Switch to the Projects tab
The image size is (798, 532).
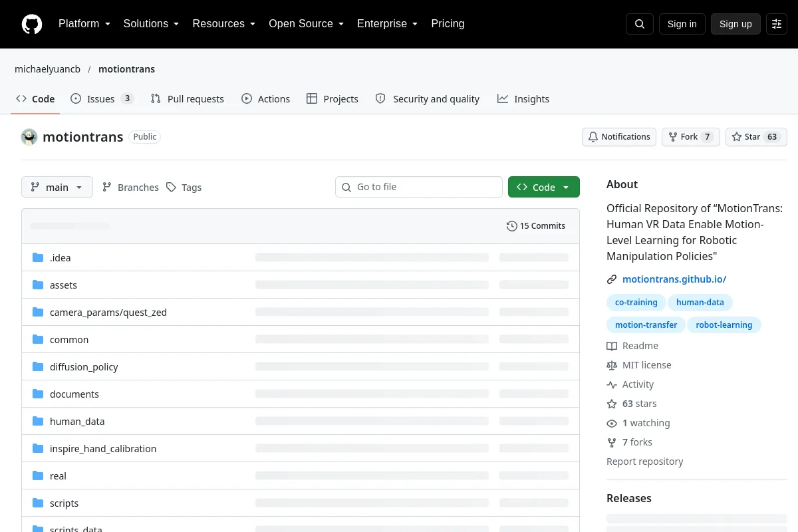pos(332,99)
